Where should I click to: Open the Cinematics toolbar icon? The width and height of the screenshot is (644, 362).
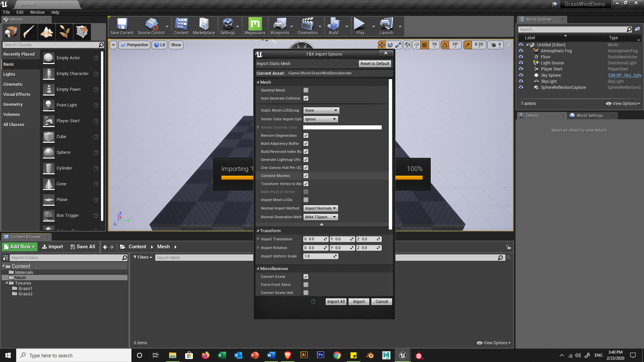tap(307, 26)
